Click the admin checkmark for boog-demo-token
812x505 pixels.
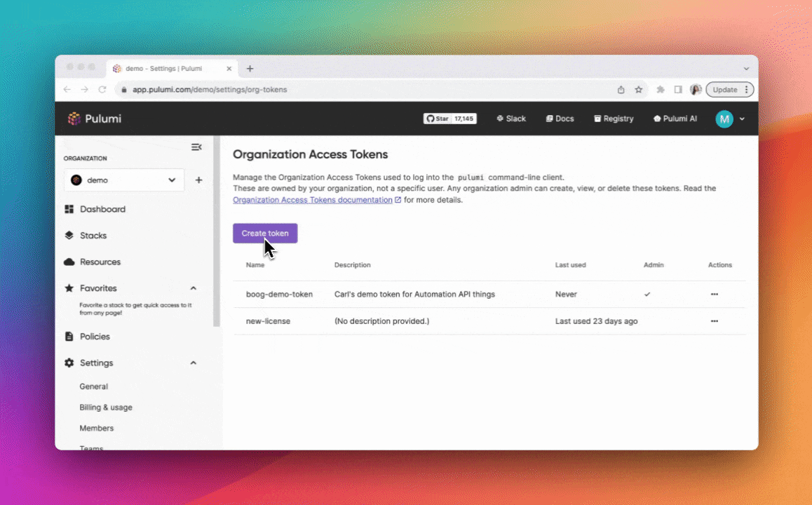[x=647, y=294]
